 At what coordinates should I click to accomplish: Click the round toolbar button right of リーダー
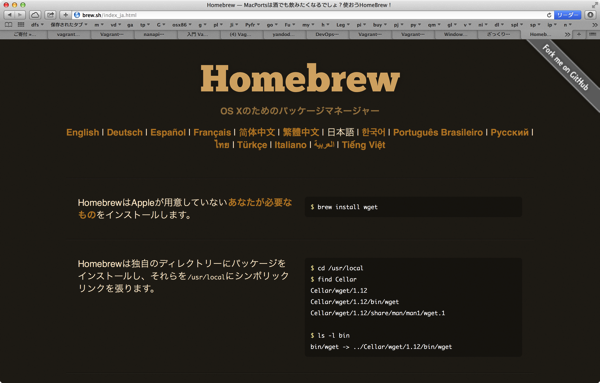[590, 15]
